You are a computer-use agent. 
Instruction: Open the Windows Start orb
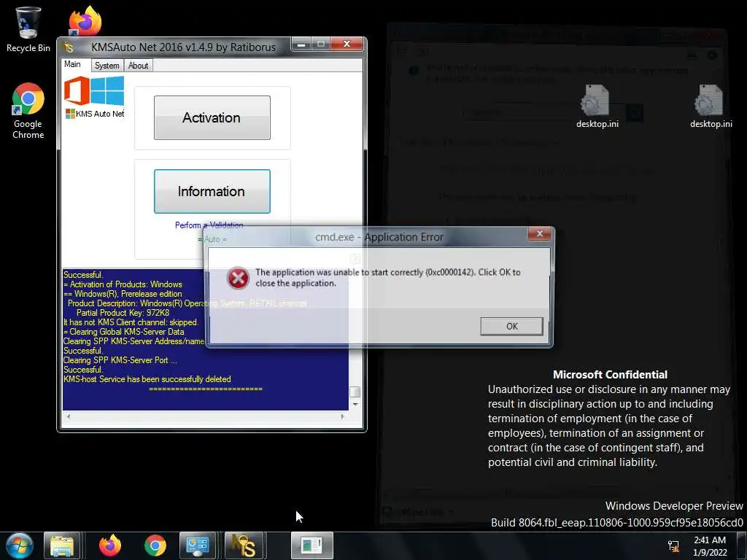pyautogui.click(x=20, y=545)
